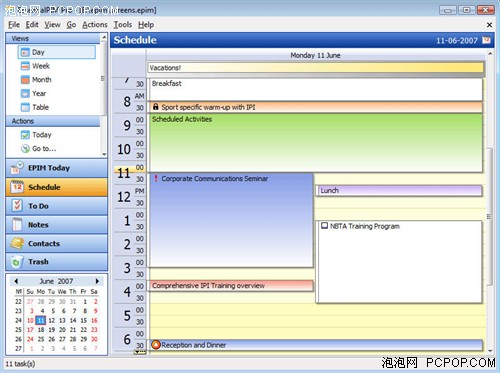Viewport: 500px width, 373px height.
Task: Close the document with menu bar X
Action: click(489, 25)
